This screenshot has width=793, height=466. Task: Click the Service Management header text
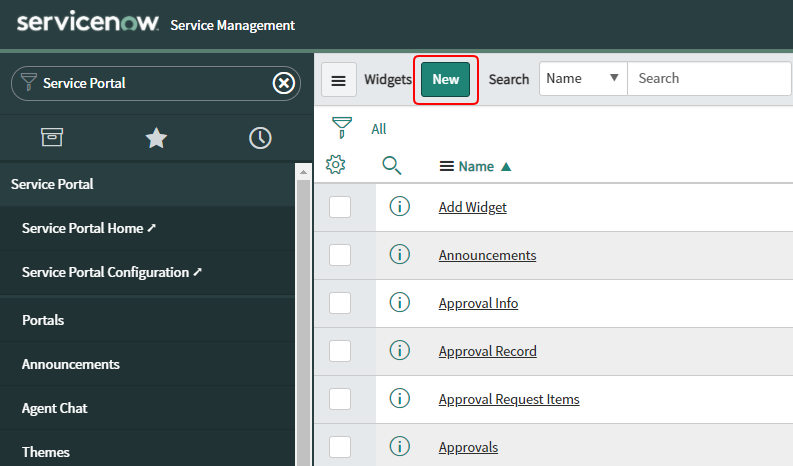pyautogui.click(x=232, y=25)
